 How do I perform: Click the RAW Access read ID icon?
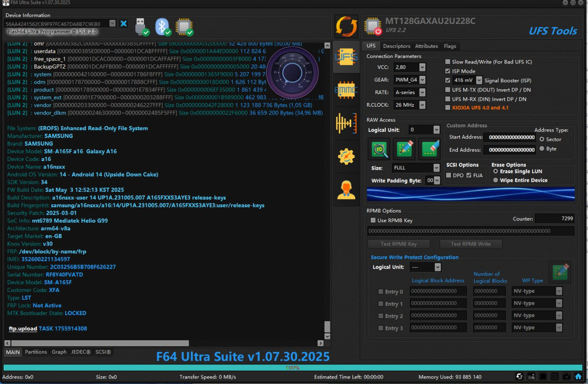(x=379, y=149)
